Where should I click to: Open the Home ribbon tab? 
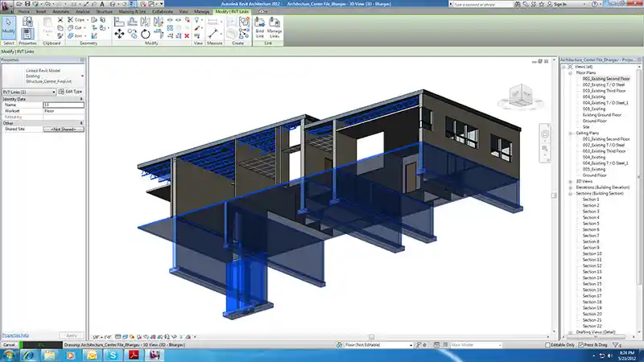click(23, 11)
